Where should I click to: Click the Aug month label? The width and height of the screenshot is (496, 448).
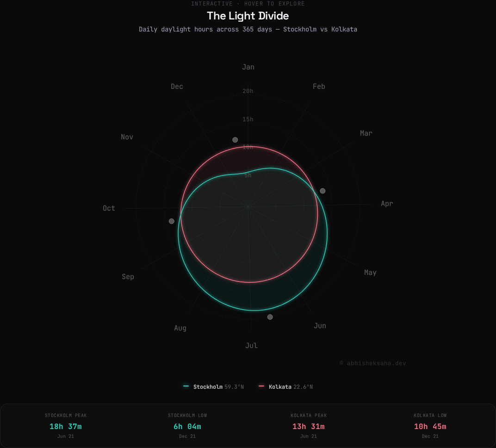(x=180, y=328)
